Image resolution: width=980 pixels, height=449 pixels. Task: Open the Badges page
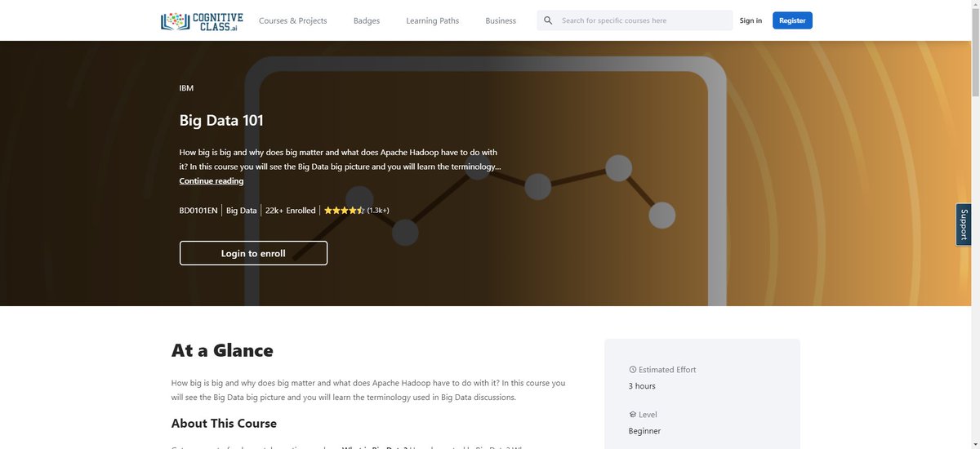point(367,20)
